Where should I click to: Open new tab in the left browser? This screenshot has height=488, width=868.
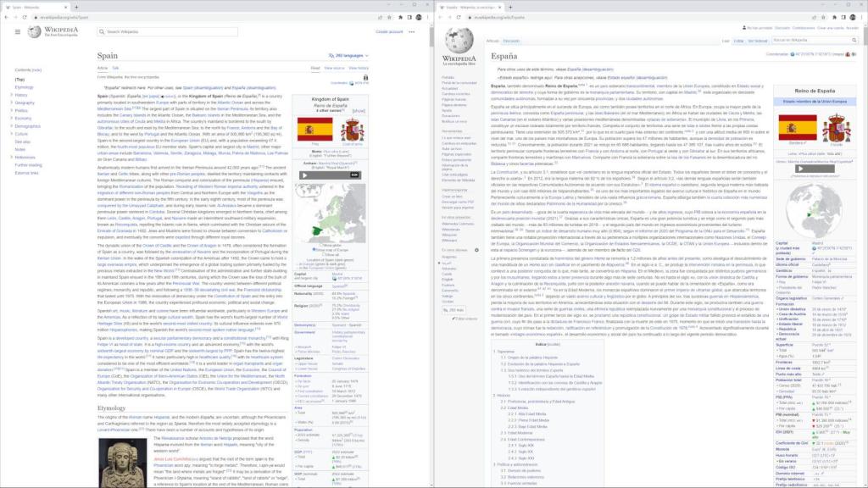pyautogui.click(x=76, y=7)
